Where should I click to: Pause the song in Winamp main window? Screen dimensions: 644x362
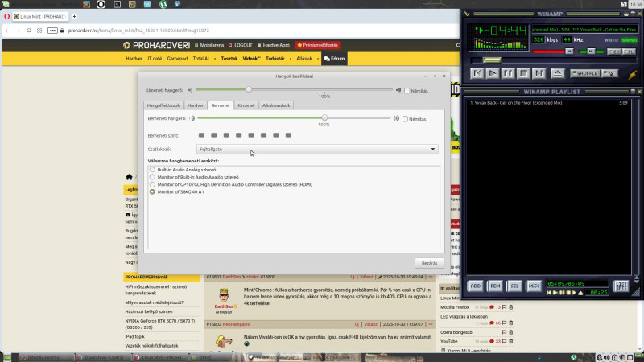pyautogui.click(x=508, y=73)
